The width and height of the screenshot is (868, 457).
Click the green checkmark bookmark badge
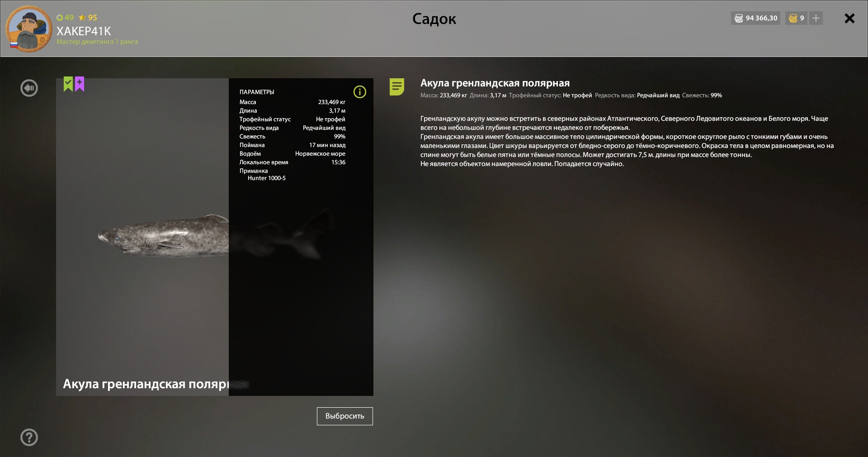pyautogui.click(x=68, y=84)
